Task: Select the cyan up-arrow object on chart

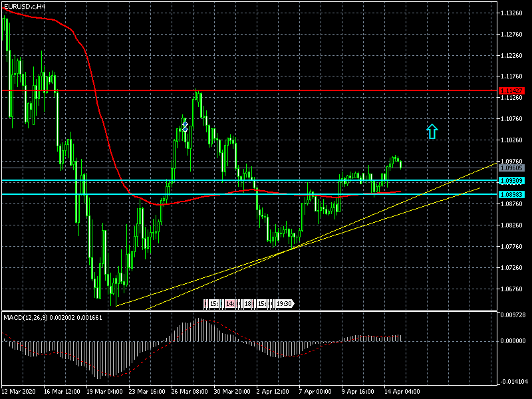Action: click(432, 132)
